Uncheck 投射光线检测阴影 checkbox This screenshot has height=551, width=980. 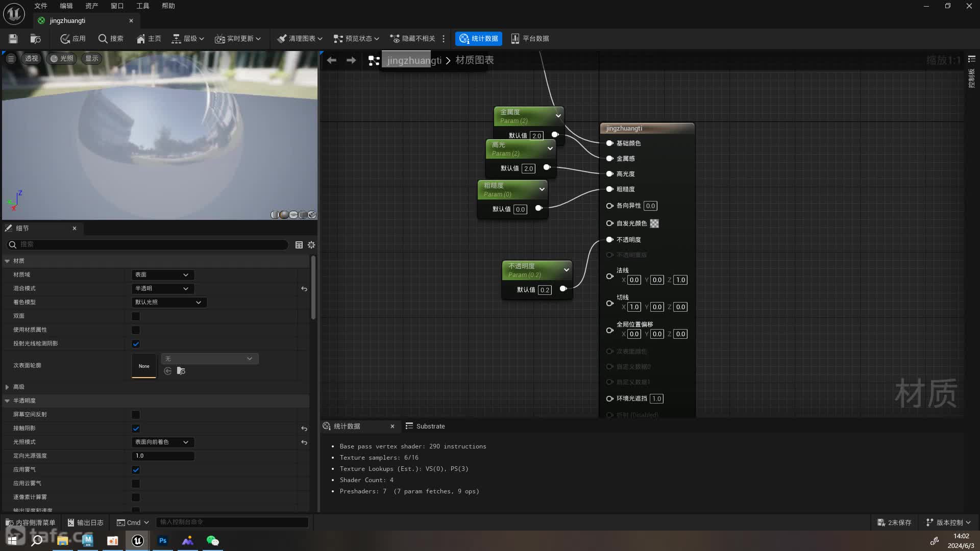pyautogui.click(x=136, y=344)
